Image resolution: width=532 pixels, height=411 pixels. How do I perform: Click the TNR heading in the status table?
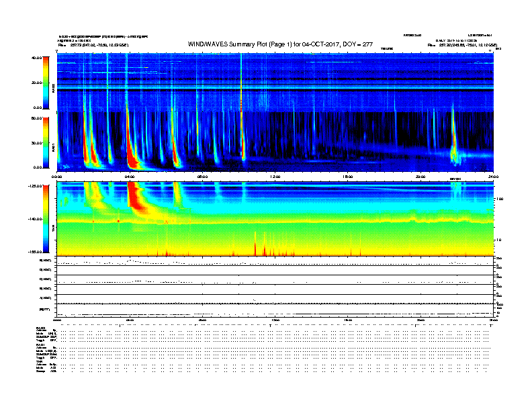(x=40, y=361)
